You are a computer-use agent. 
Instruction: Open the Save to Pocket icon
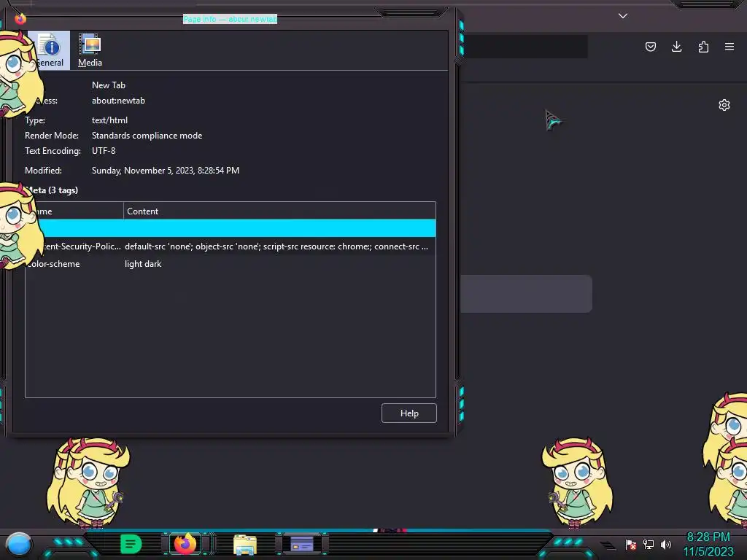[650, 47]
